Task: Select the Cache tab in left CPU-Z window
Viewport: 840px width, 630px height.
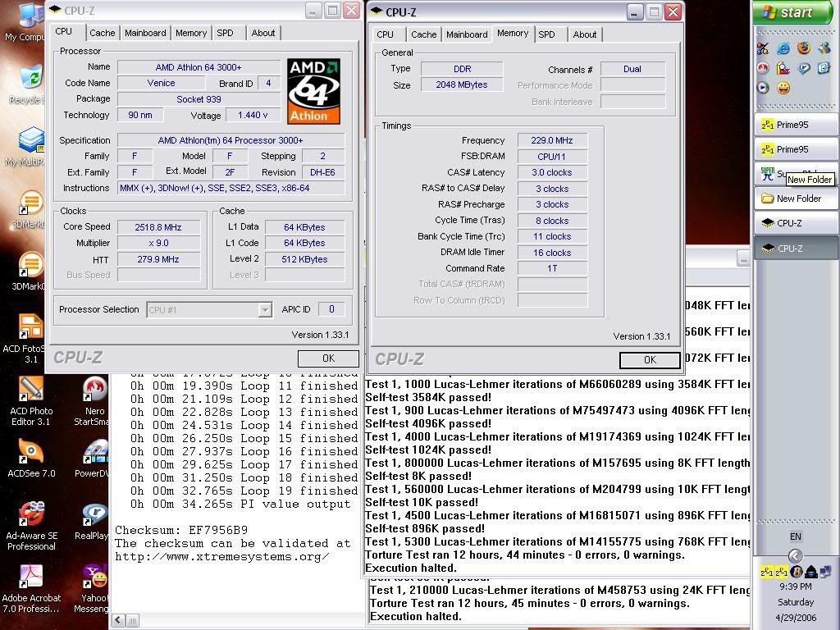Action: [x=103, y=33]
